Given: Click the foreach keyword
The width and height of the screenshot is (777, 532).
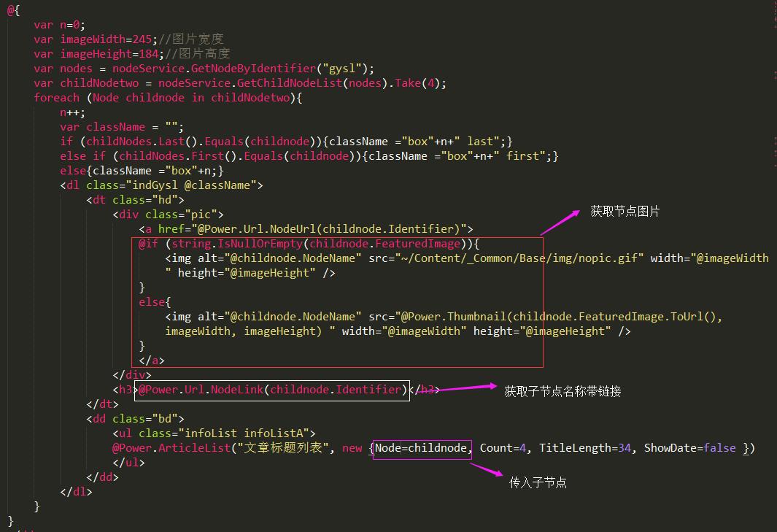Looking at the screenshot, I should click(x=56, y=98).
